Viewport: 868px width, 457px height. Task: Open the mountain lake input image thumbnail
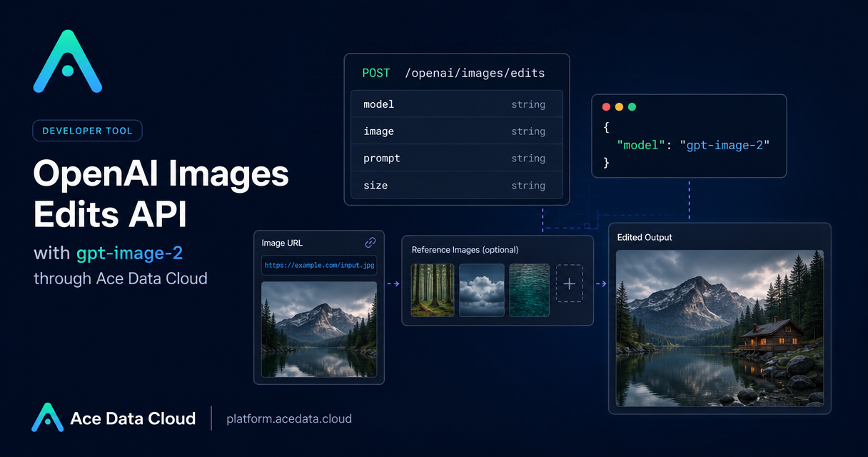(319, 329)
